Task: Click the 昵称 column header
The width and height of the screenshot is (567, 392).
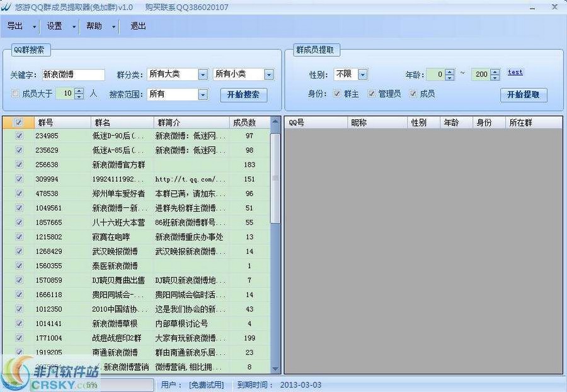Action: (x=377, y=123)
